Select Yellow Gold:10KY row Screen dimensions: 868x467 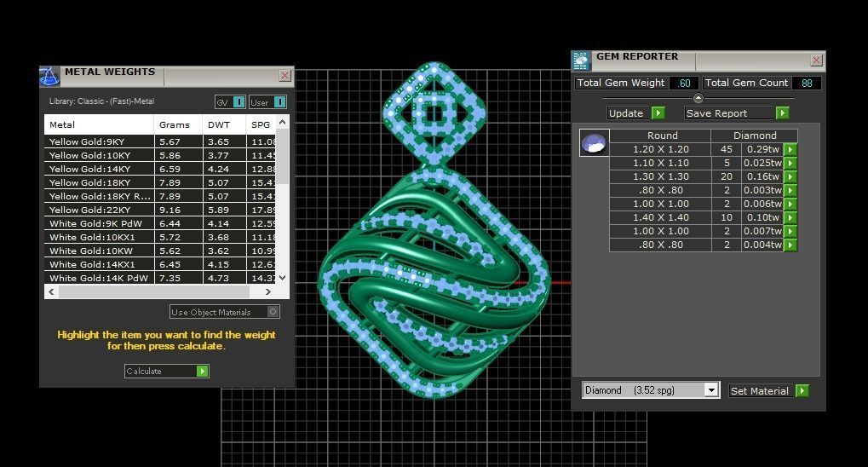(x=160, y=155)
